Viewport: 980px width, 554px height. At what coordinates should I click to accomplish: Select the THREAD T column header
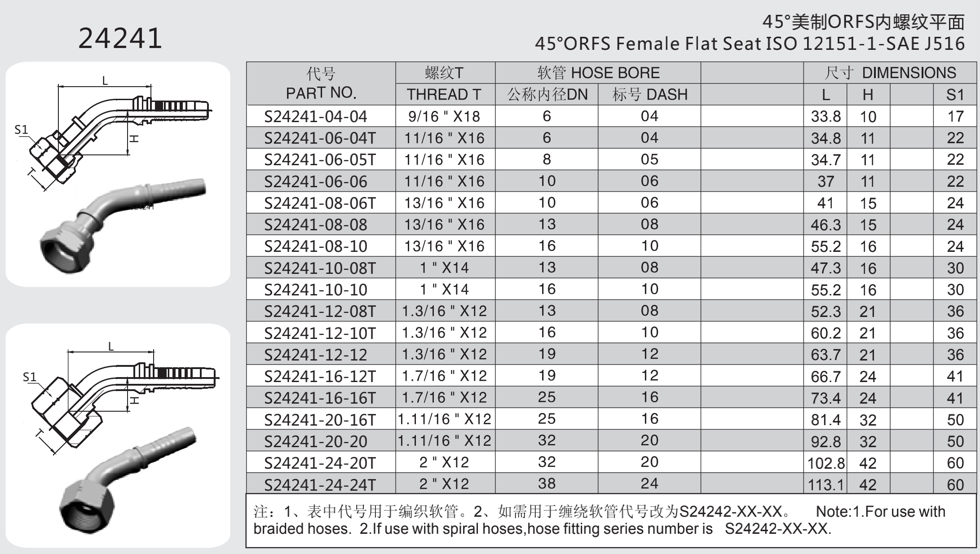444,94
